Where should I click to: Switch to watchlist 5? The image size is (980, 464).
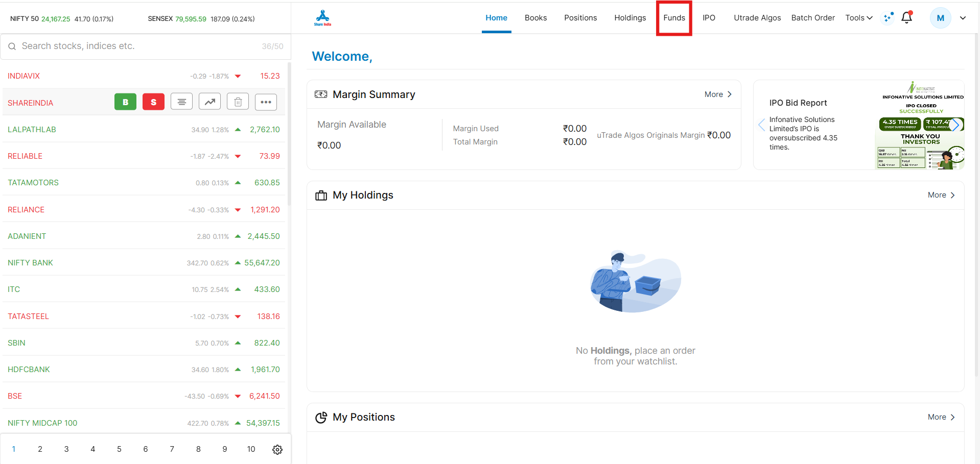click(119, 449)
